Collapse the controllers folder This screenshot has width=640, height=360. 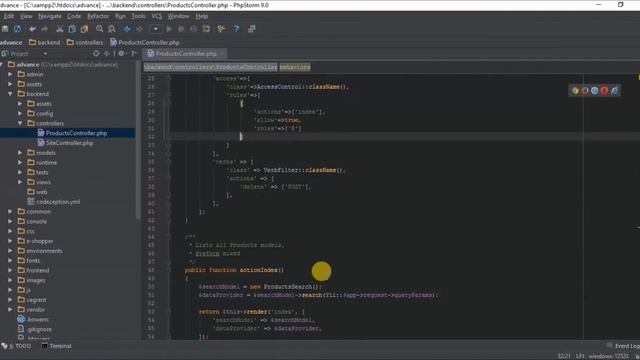coord(20,123)
